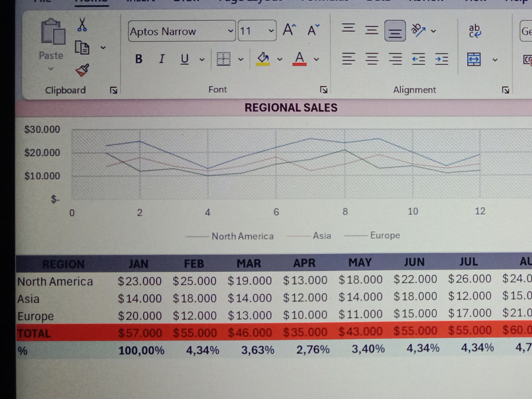Select the Format Painter brush

coord(82,70)
